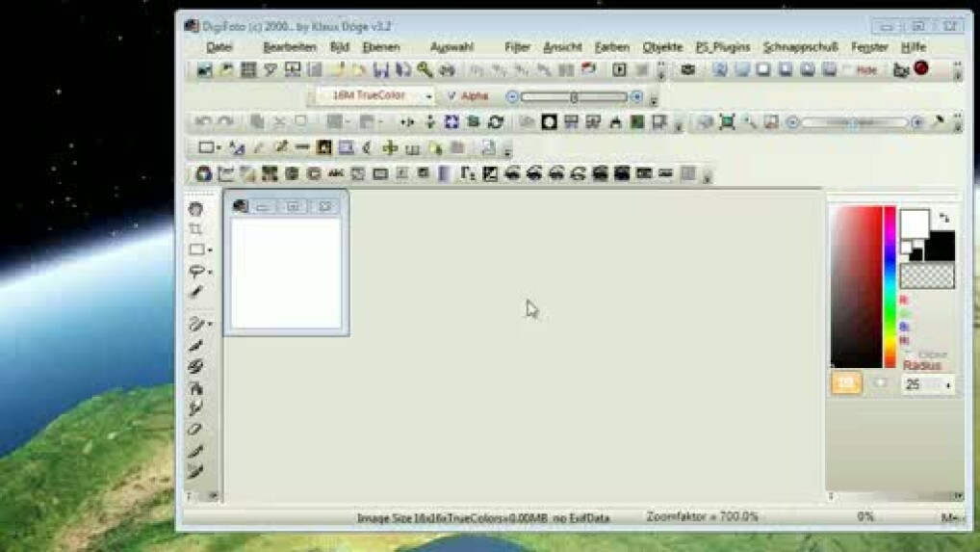Toggle the Hide checkbox in toolbar
This screenshot has width=980, height=552.
point(848,70)
